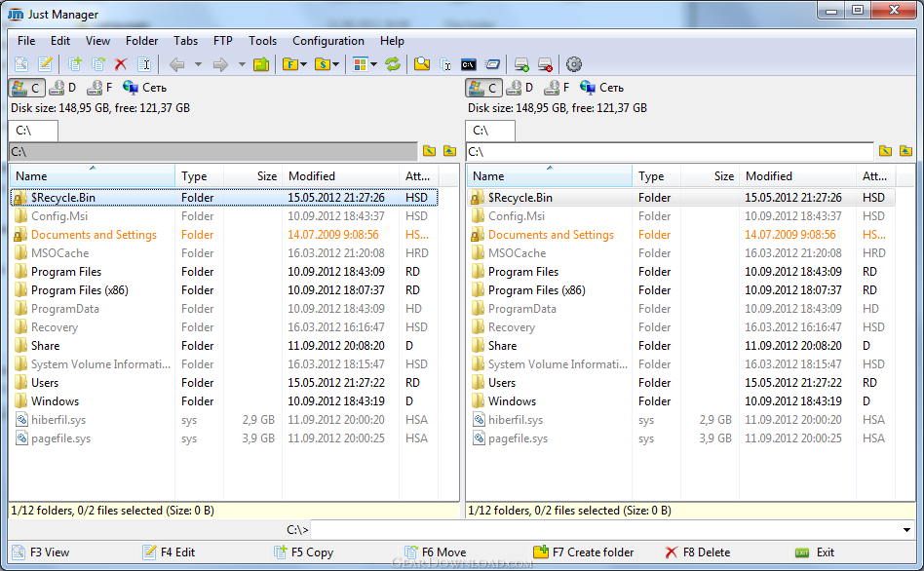The width and height of the screenshot is (924, 571).
Task: Select the left panel C:\ tab
Action: coord(33,131)
